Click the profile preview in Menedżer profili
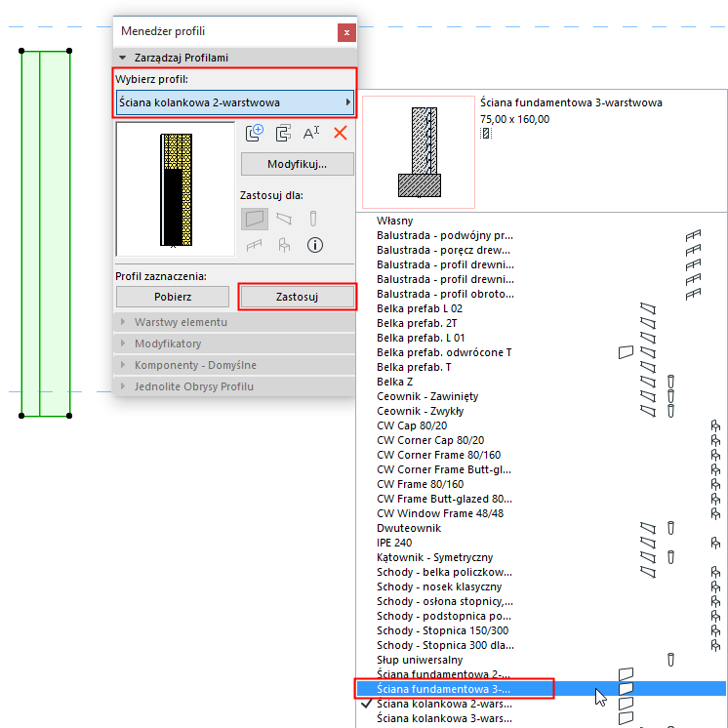The image size is (728, 728). coord(176,189)
